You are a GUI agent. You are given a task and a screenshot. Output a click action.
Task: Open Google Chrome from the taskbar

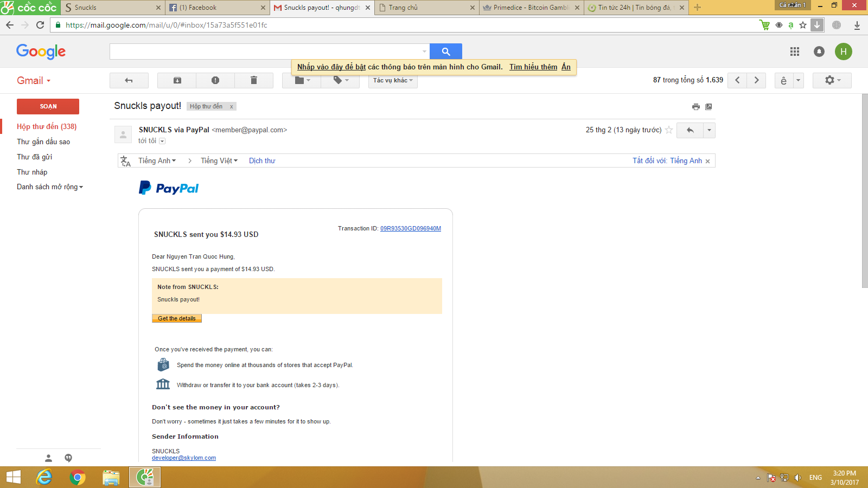(78, 477)
